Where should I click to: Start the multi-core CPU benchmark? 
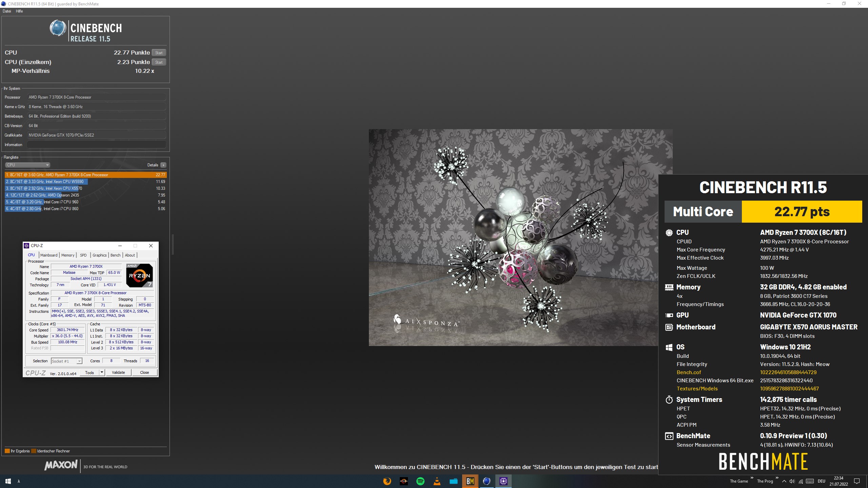pyautogui.click(x=159, y=53)
